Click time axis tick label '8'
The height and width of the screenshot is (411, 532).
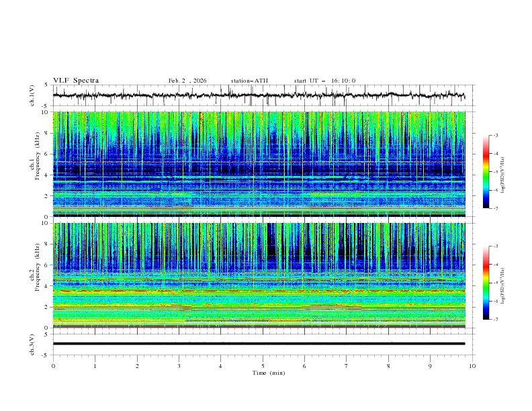(x=388, y=366)
